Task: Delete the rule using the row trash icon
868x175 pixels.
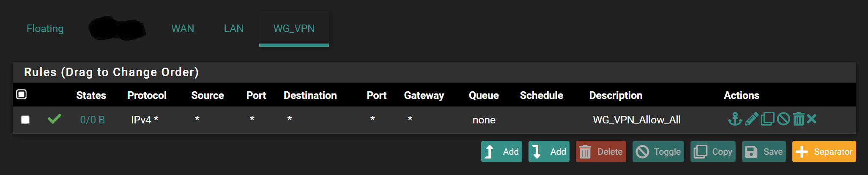Action: point(798,119)
